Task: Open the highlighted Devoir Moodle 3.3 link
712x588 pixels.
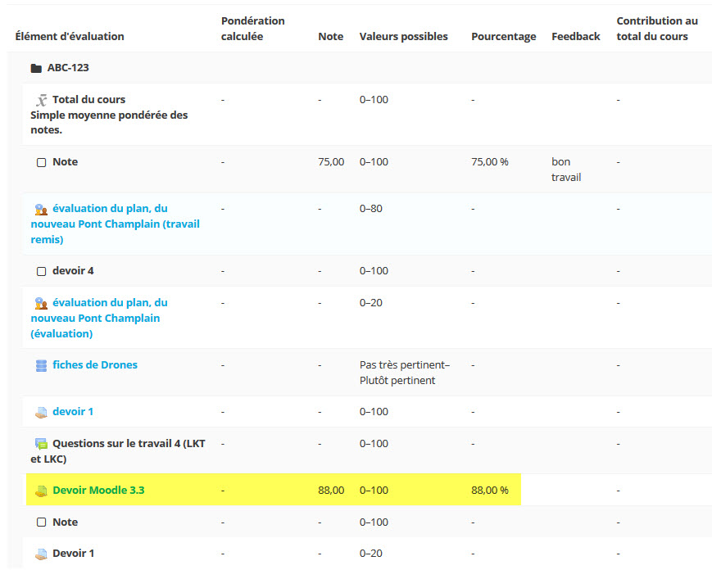Action: click(x=98, y=491)
